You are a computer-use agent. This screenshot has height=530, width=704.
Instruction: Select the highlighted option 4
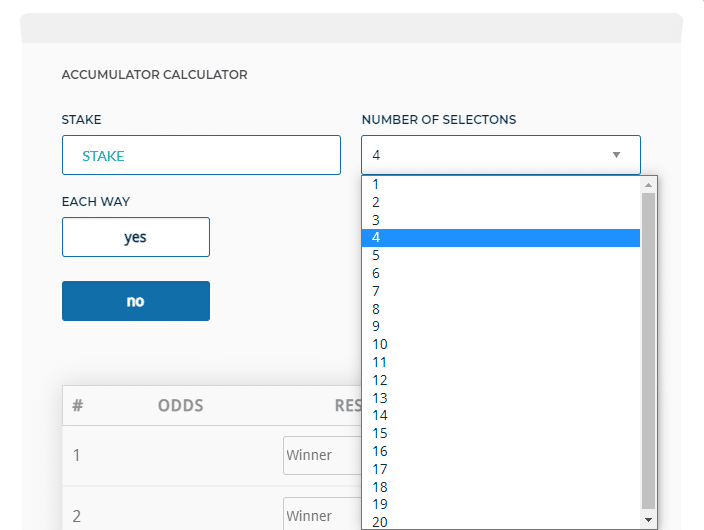click(x=501, y=238)
